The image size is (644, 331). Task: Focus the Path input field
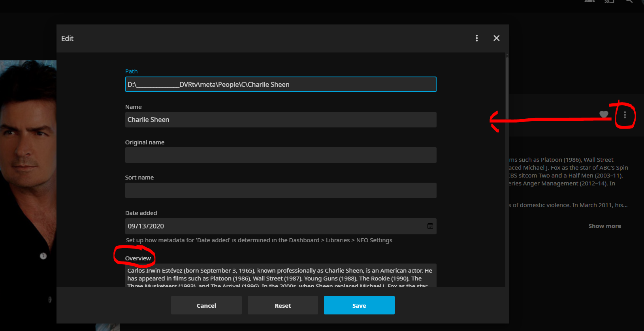point(281,84)
